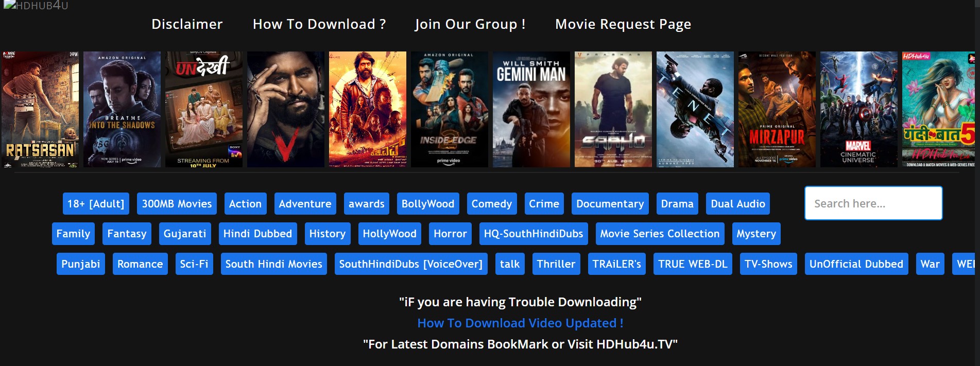Click the V movie poster
980x366 pixels.
coord(286,109)
